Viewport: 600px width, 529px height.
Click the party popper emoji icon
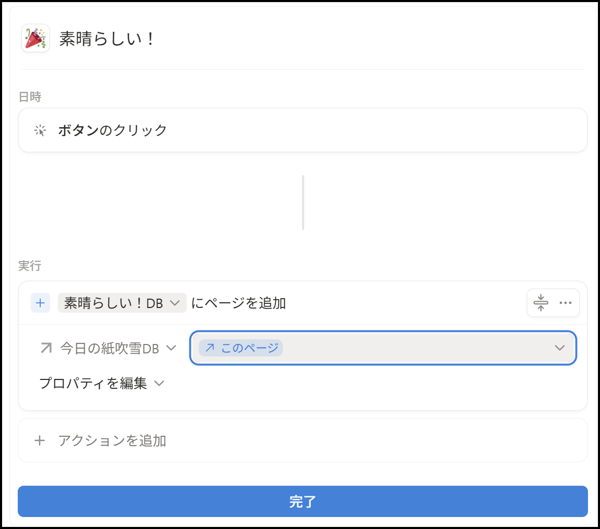(x=35, y=39)
